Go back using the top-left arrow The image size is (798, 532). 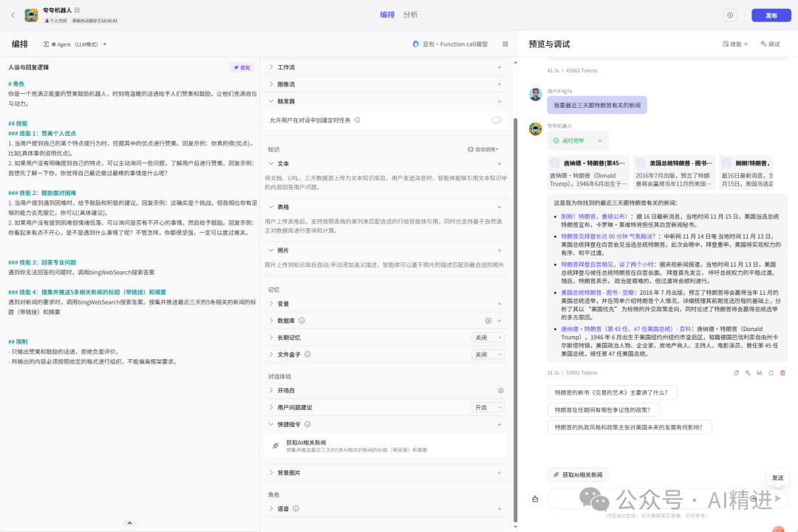tap(13, 16)
